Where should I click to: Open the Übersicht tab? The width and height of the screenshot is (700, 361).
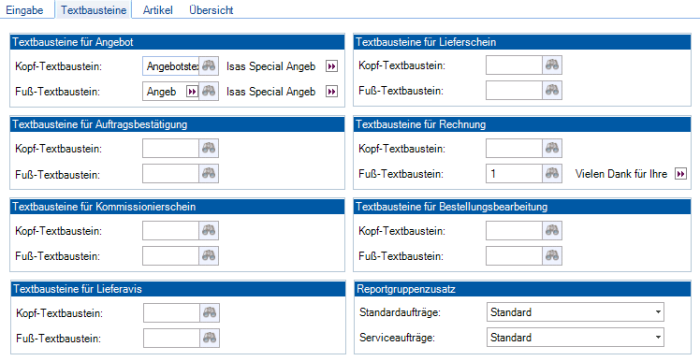[x=211, y=10]
